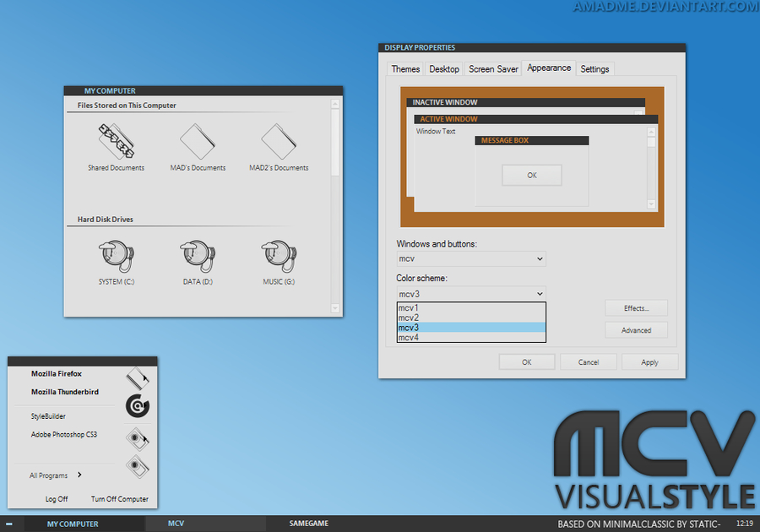Click the scroll-down arrow in My Computer

click(x=335, y=308)
